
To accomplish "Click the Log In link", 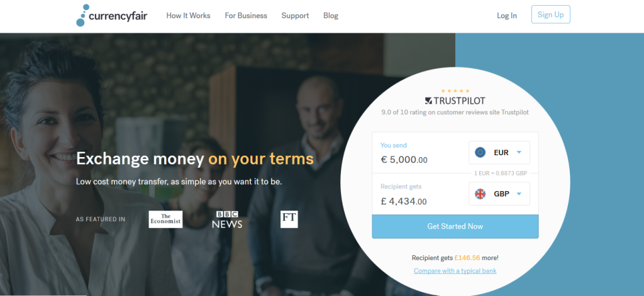I will (507, 16).
